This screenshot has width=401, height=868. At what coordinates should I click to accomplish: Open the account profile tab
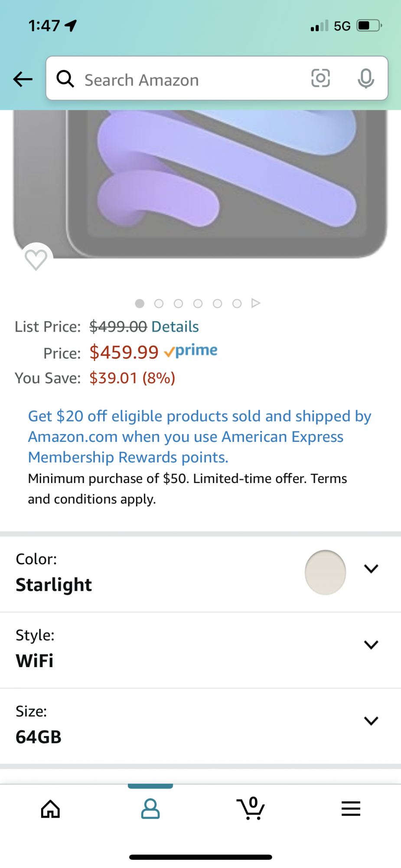click(x=150, y=809)
